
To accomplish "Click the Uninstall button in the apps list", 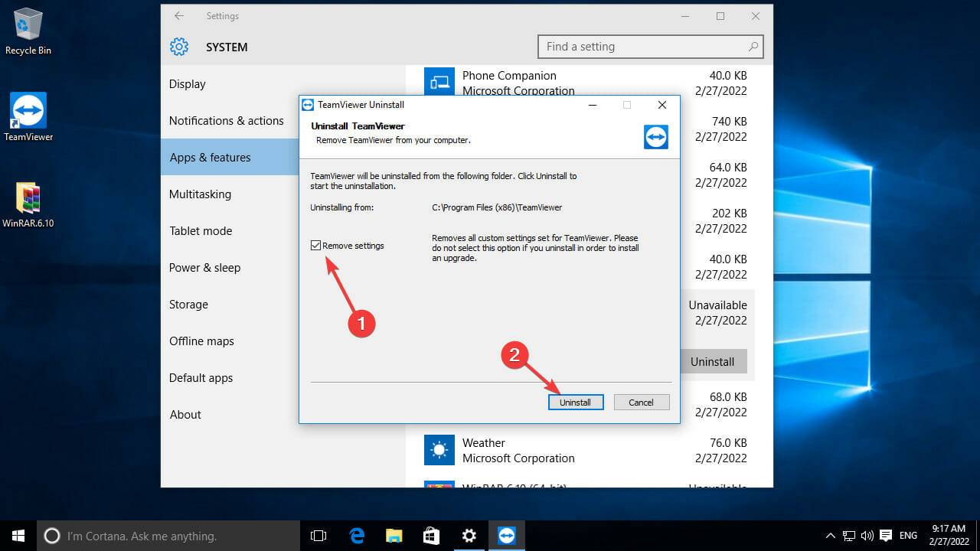I will pos(713,361).
